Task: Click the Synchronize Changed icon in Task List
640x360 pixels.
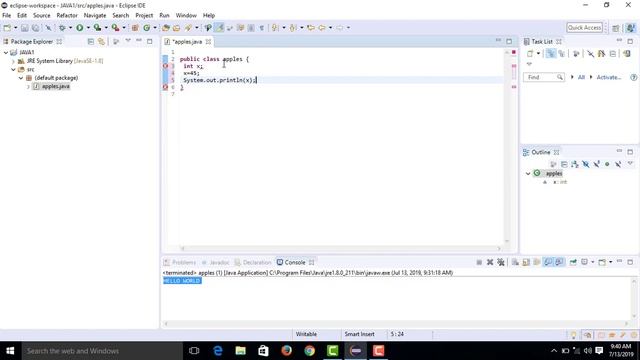Action: click(x=627, y=53)
